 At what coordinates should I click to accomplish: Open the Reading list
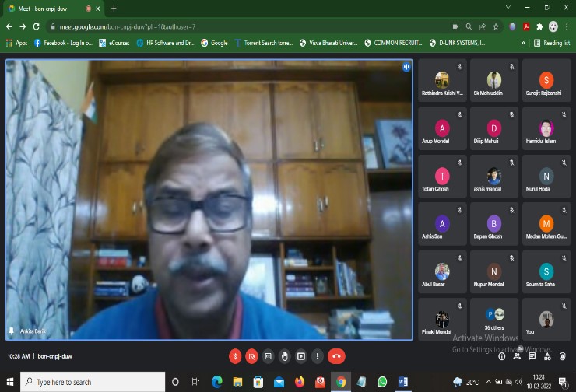click(552, 43)
